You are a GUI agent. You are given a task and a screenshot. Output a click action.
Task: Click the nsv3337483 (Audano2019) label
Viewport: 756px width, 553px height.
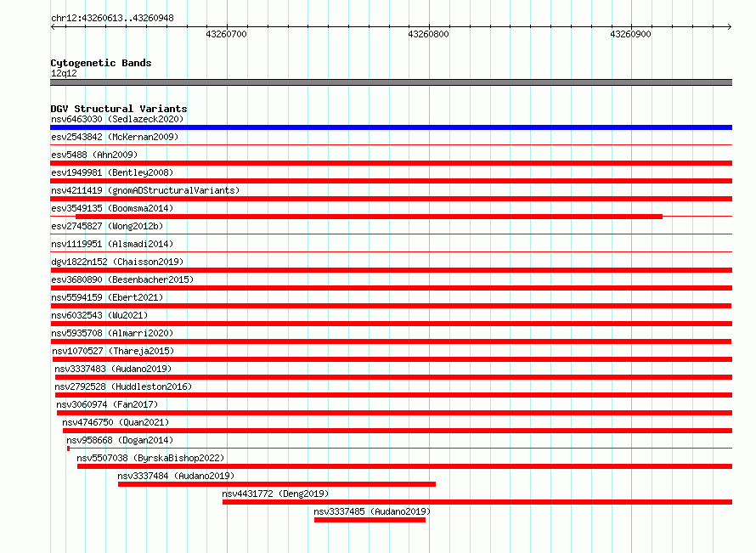coord(113,369)
